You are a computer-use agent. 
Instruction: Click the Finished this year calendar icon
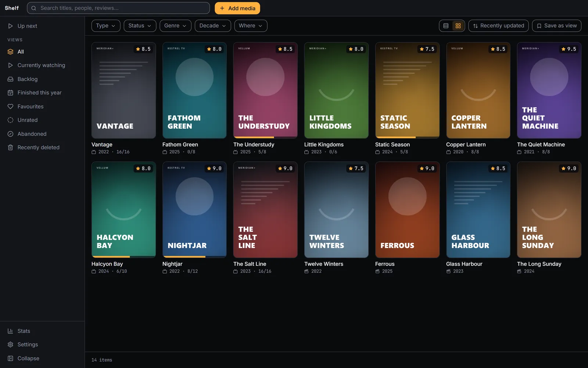point(10,93)
